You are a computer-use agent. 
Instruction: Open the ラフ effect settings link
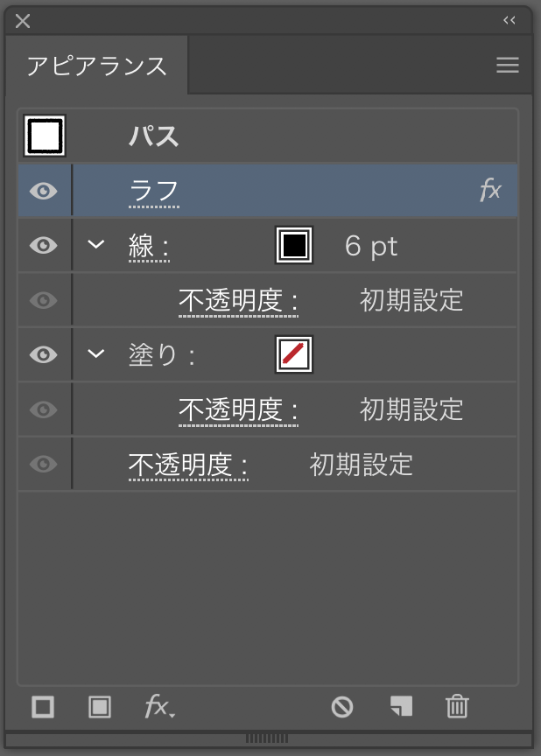click(x=154, y=192)
